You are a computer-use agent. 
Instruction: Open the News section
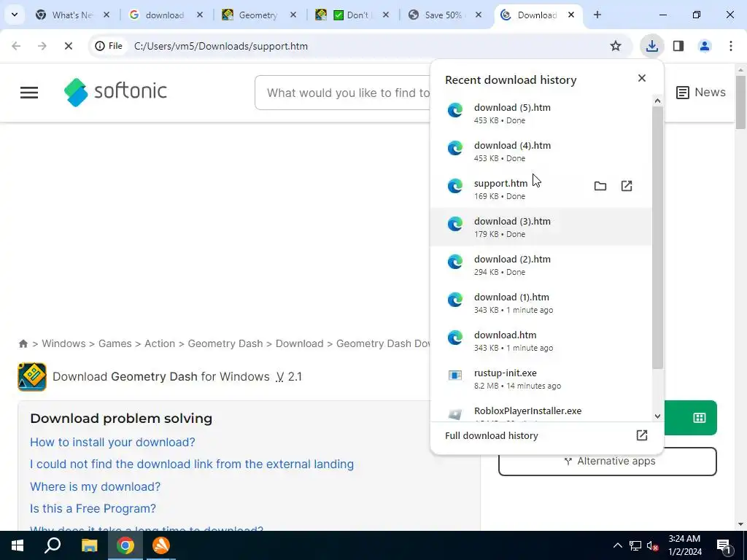[701, 93]
